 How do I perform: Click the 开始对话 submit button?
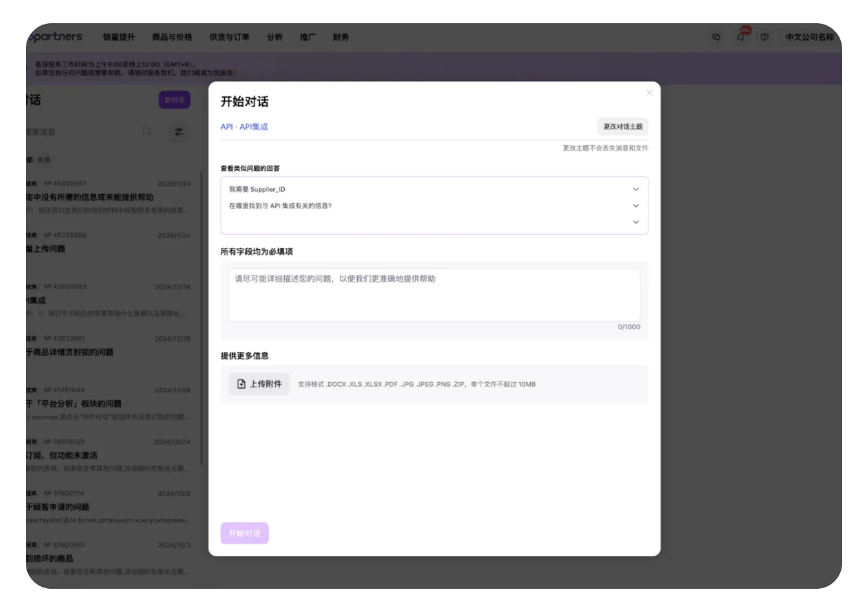pos(244,533)
